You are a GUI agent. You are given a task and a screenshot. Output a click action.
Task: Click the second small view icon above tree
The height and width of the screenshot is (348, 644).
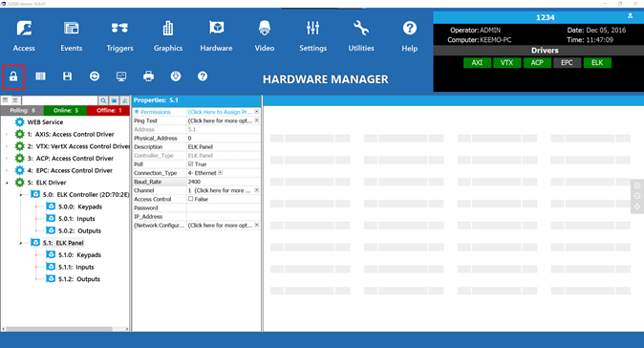[x=14, y=99]
